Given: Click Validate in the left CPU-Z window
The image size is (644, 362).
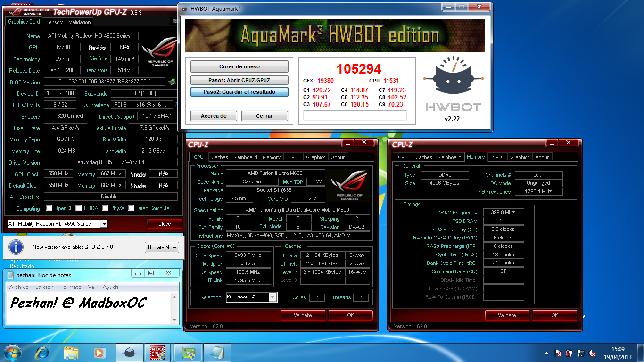Looking at the screenshot, I should pyautogui.click(x=303, y=315).
